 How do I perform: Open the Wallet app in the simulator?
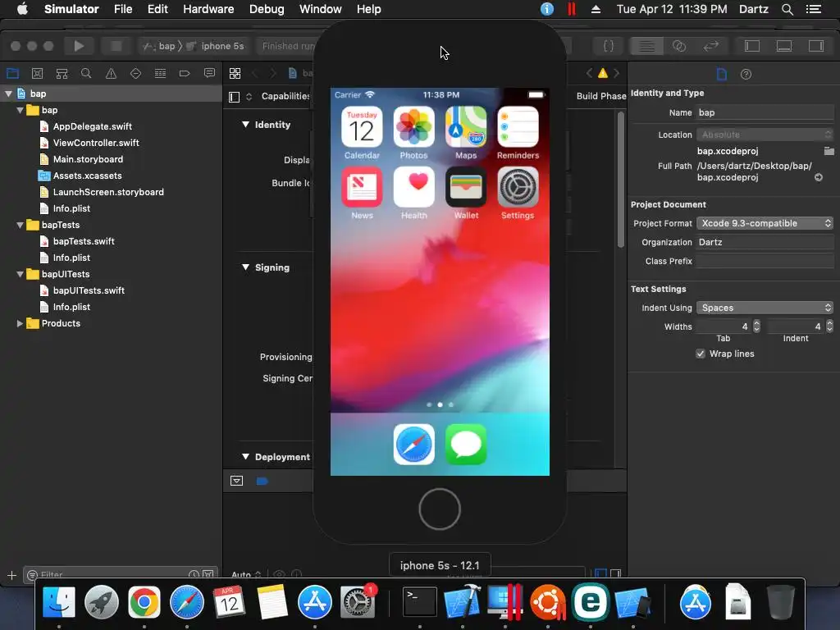coord(466,187)
